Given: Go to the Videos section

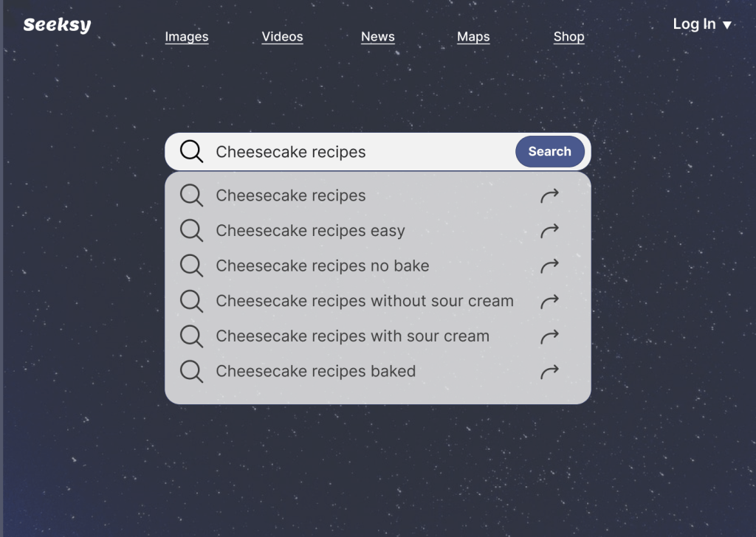Looking at the screenshot, I should click(x=282, y=37).
